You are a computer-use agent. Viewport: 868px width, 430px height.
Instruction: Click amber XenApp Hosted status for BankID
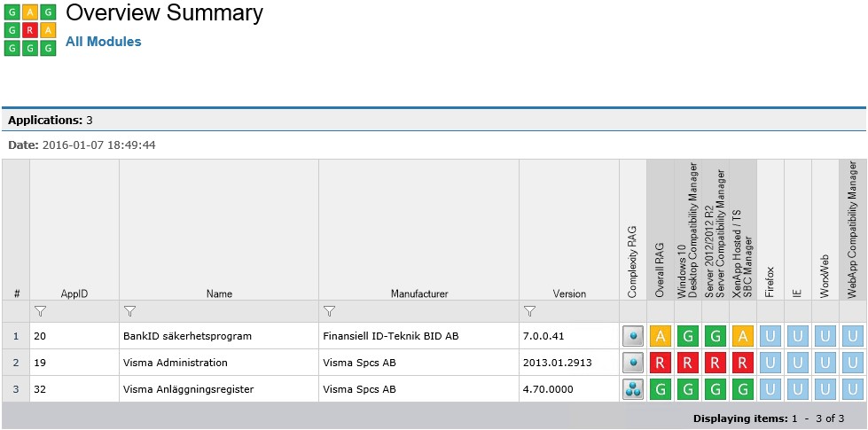pyautogui.click(x=742, y=336)
